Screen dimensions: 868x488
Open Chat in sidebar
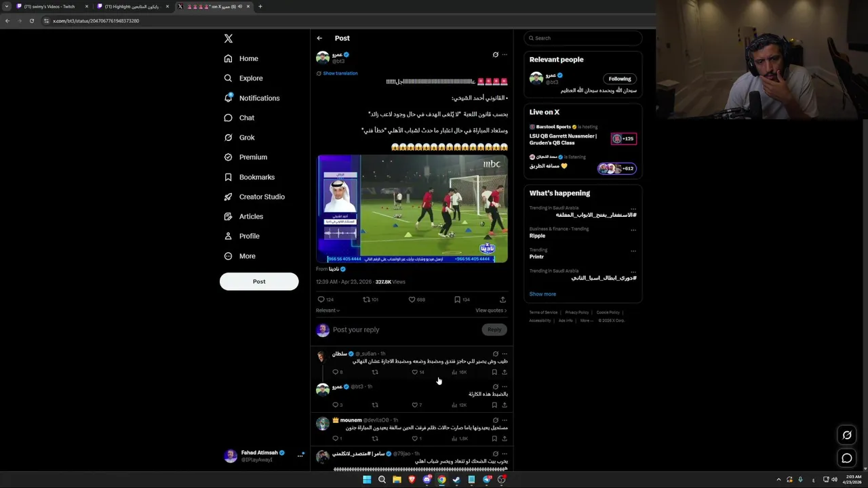(239, 118)
